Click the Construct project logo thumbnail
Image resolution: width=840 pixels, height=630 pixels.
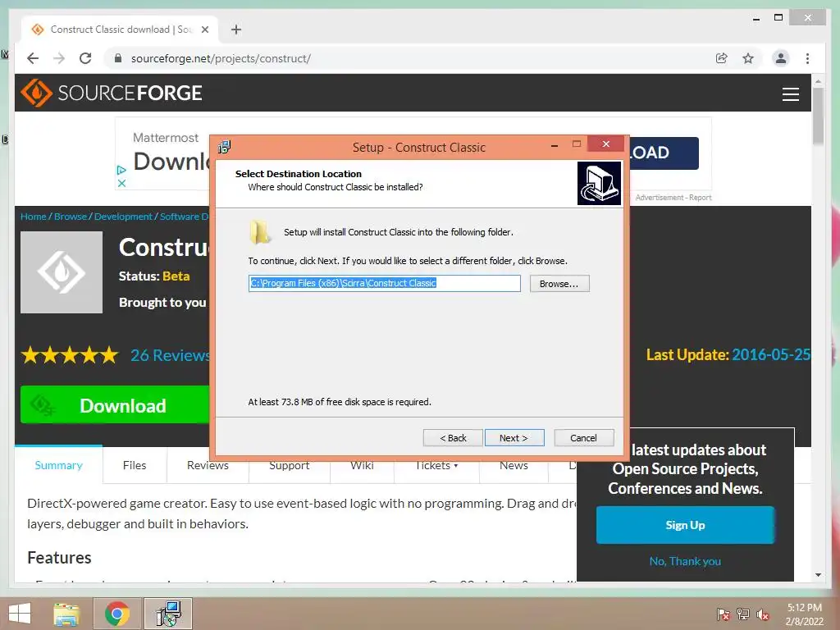click(62, 272)
